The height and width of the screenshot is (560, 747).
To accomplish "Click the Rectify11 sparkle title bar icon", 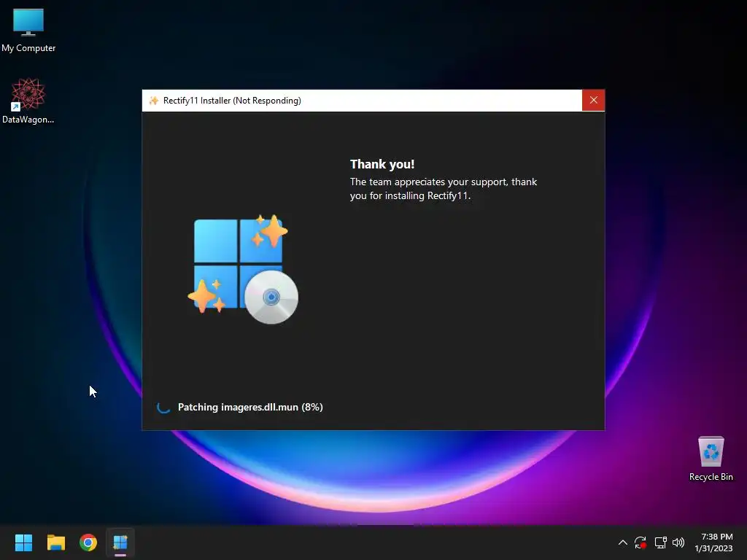I will click(x=153, y=101).
